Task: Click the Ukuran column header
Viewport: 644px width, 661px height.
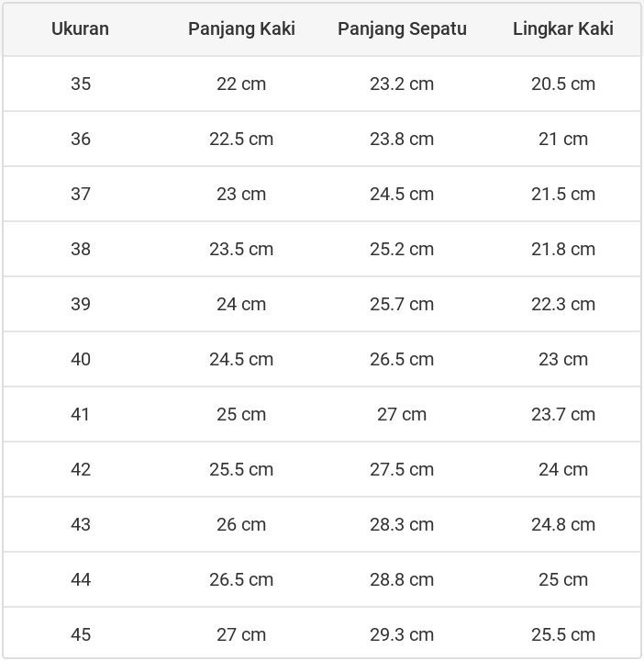Action: 80,28
